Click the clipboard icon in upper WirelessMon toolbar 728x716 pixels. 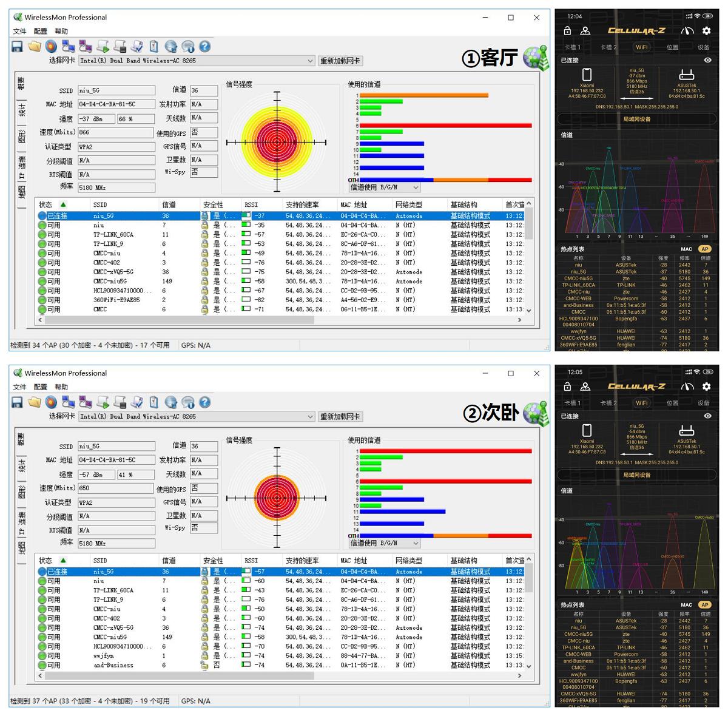click(x=153, y=46)
